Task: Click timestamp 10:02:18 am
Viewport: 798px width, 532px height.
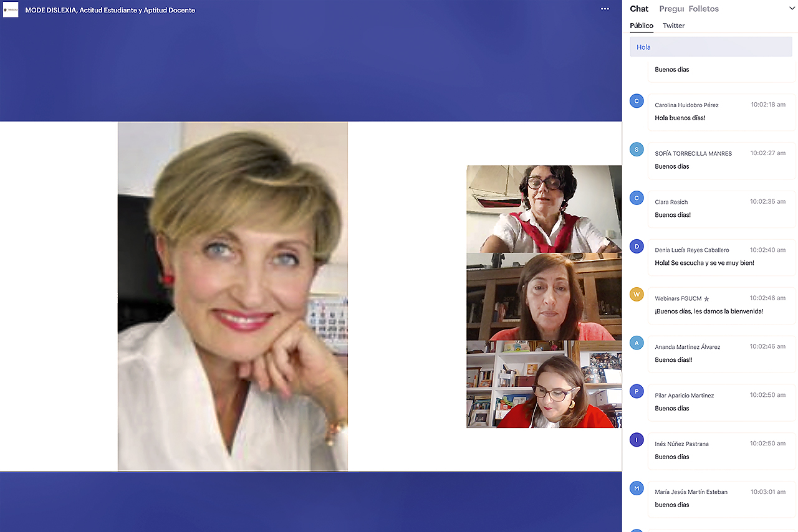Action: (x=768, y=105)
